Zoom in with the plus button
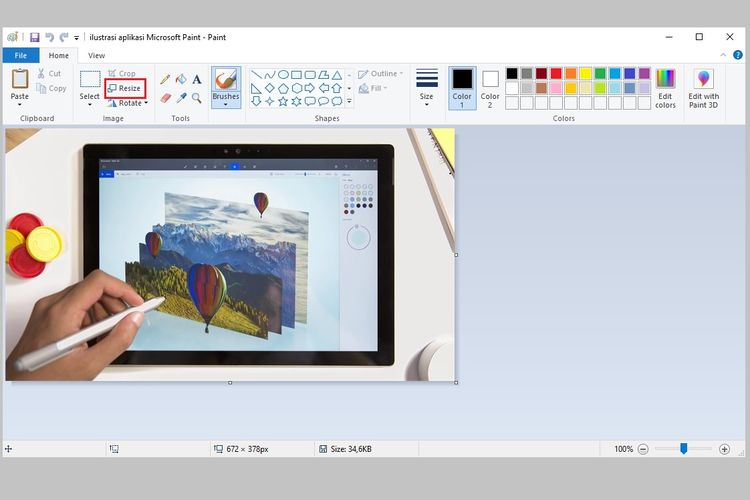 point(724,449)
